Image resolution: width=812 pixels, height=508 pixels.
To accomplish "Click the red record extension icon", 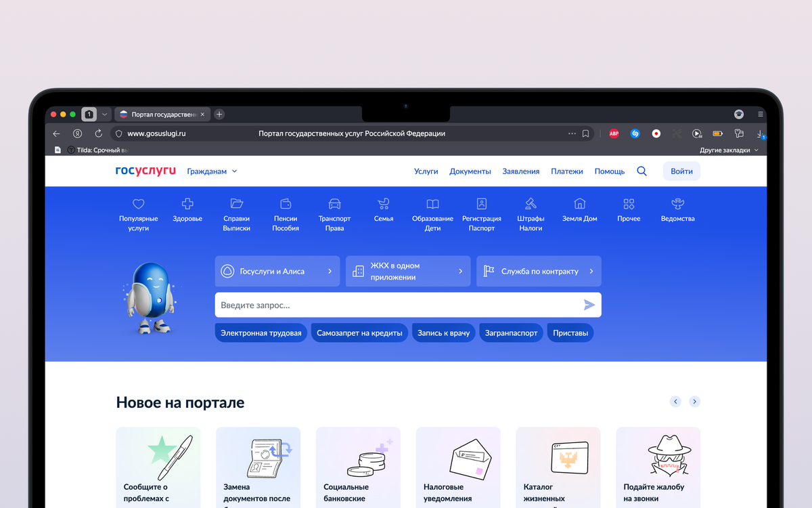I will click(656, 133).
